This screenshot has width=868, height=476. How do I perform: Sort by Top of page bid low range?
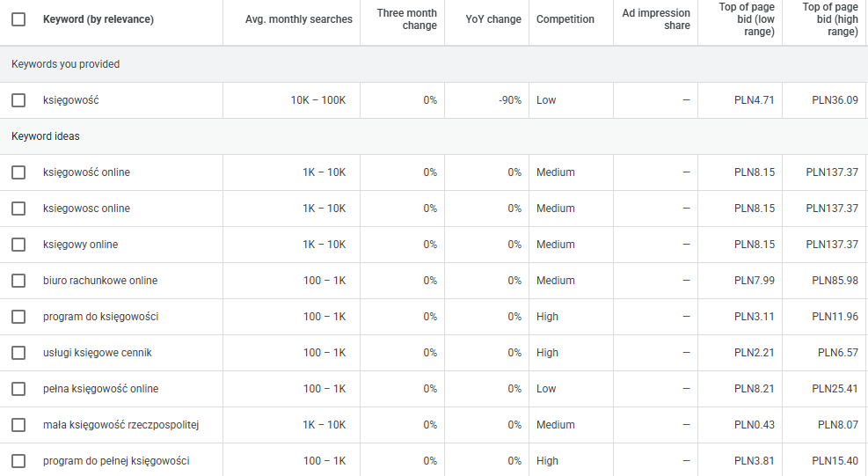(x=747, y=19)
